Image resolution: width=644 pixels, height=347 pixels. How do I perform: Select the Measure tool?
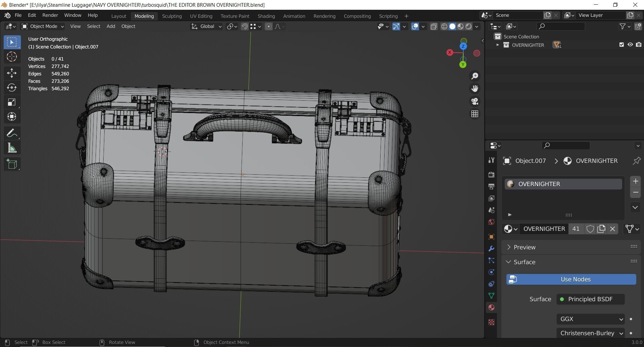tap(12, 148)
